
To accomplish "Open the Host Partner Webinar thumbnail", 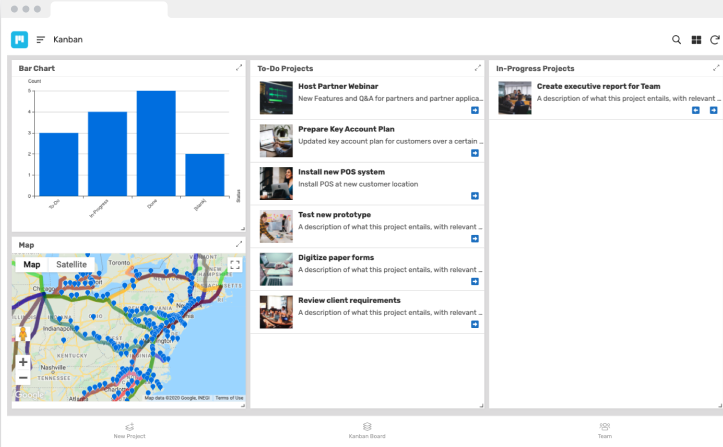I will tap(276, 98).
